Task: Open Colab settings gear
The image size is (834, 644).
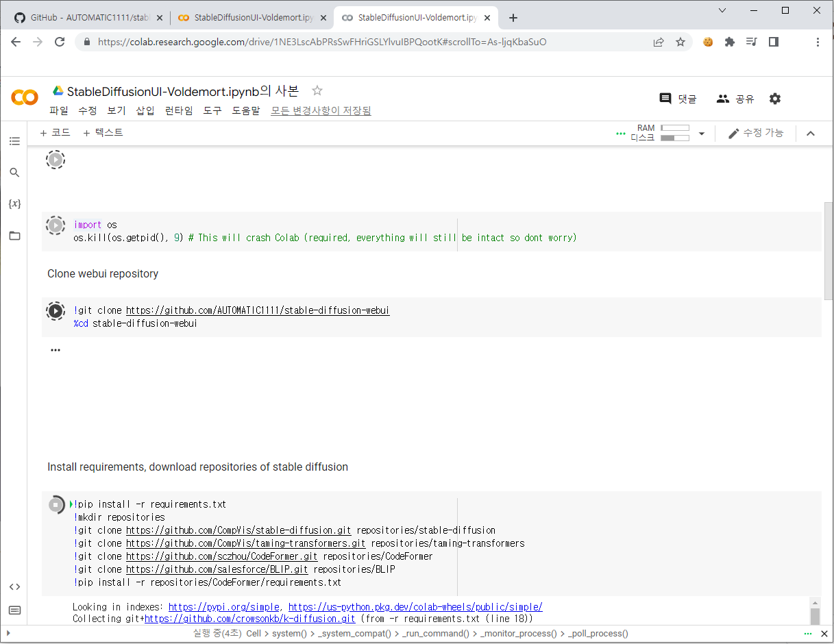Action: 775,99
